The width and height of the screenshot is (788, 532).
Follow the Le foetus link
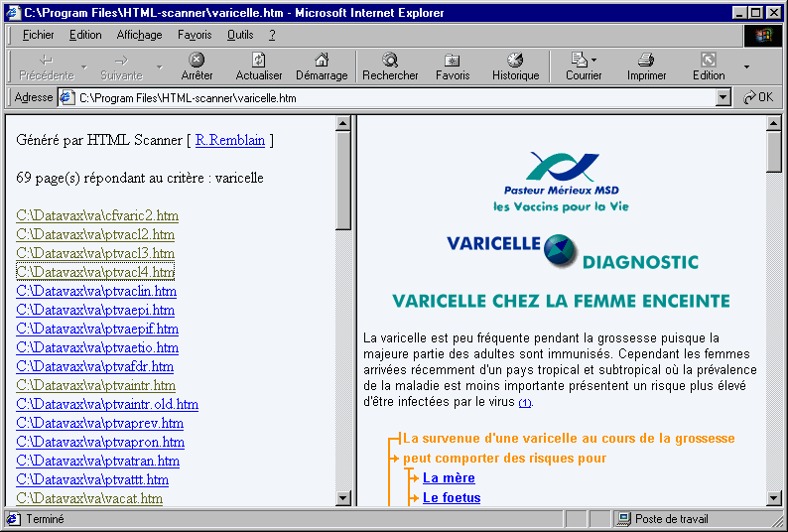(x=452, y=498)
